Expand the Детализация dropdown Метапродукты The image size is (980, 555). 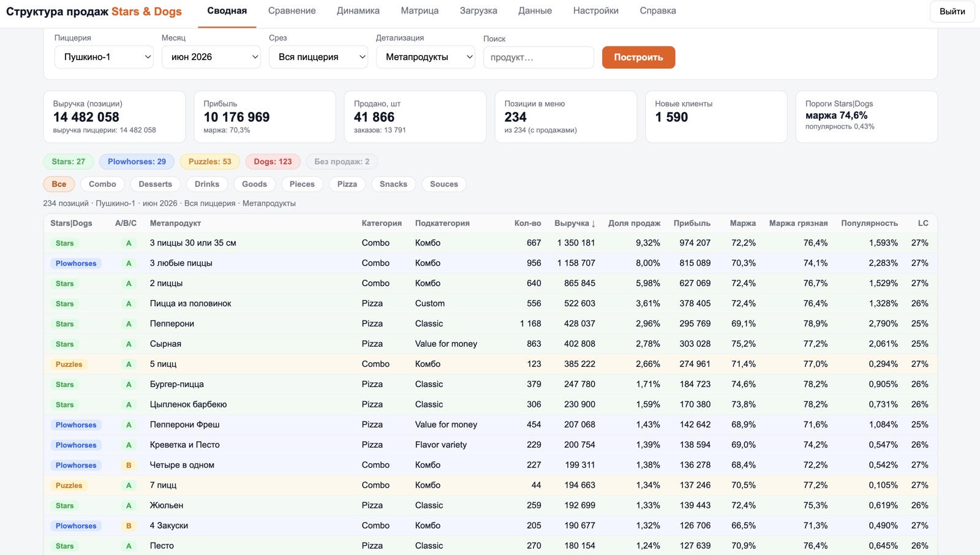425,57
